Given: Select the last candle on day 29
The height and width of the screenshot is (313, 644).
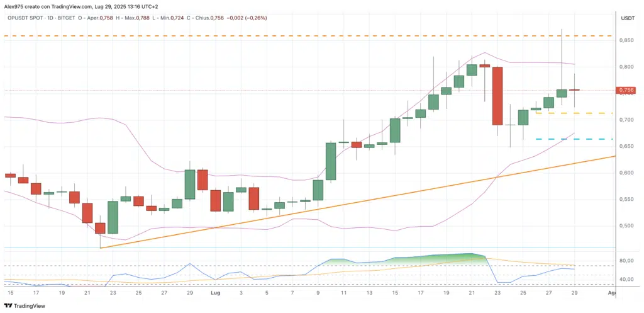Looking at the screenshot, I should pyautogui.click(x=575, y=90).
